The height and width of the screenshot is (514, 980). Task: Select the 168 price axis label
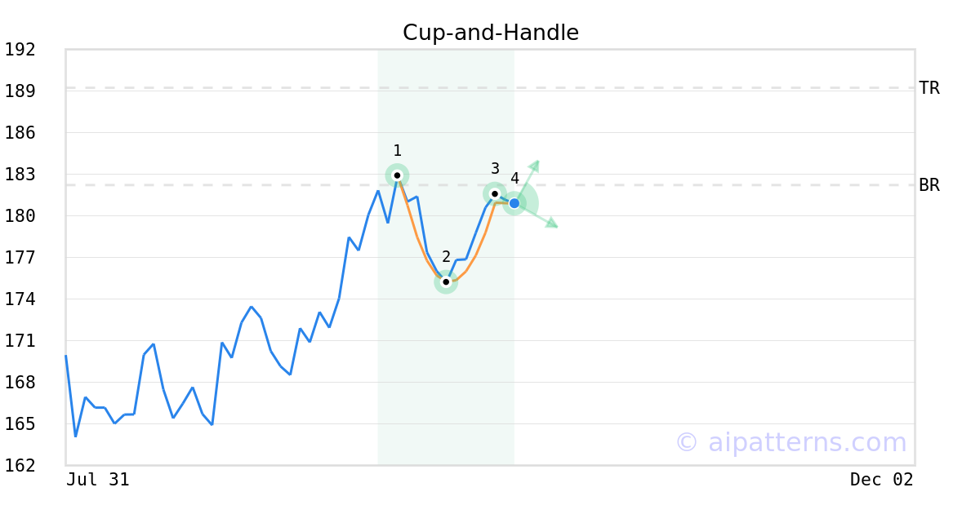point(20,383)
